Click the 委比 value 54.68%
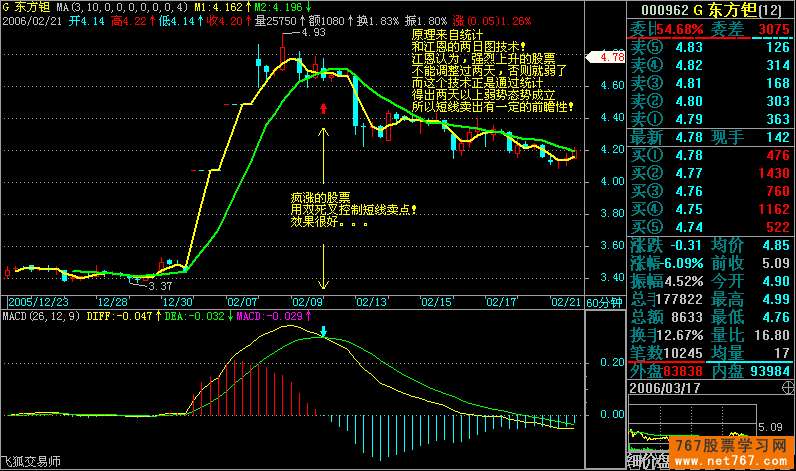The width and height of the screenshot is (796, 471). pyautogui.click(x=680, y=29)
